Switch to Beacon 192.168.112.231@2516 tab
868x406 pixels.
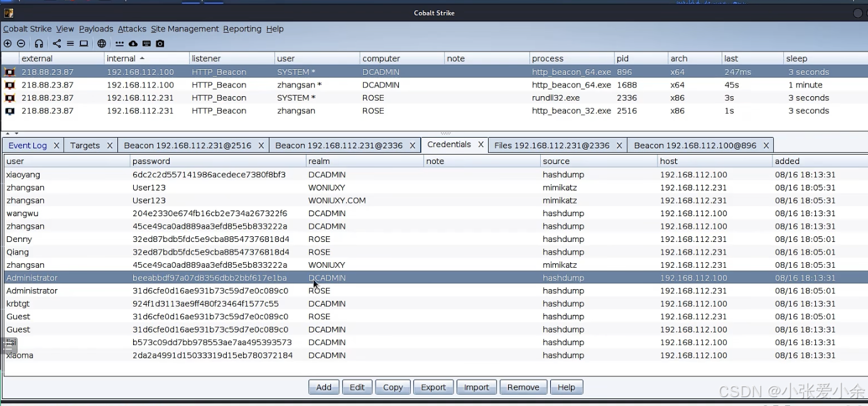click(187, 145)
